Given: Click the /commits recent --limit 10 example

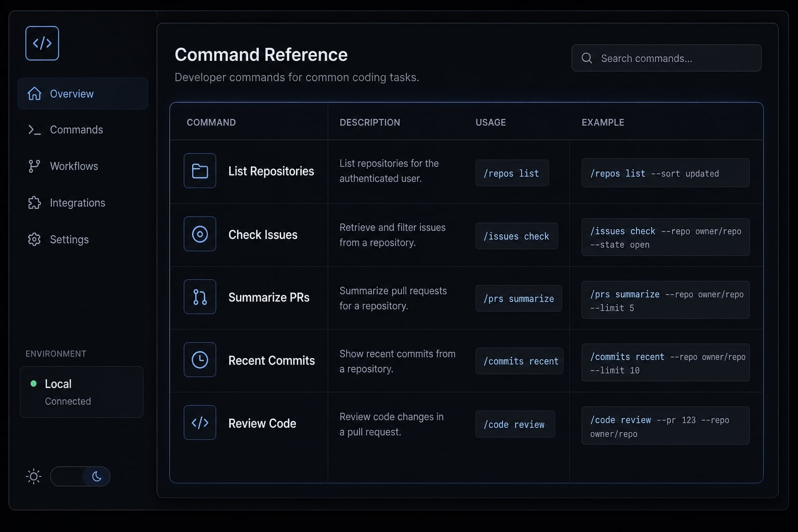Looking at the screenshot, I should [666, 363].
